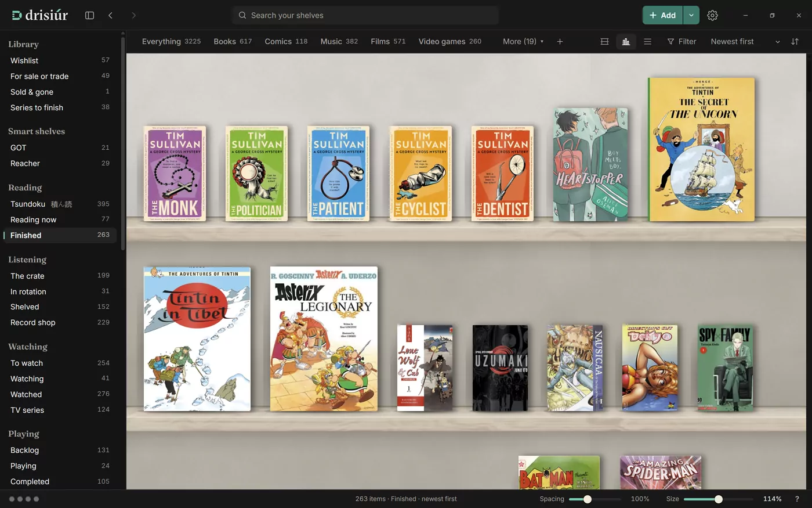Open the TV series shelf

click(60, 410)
